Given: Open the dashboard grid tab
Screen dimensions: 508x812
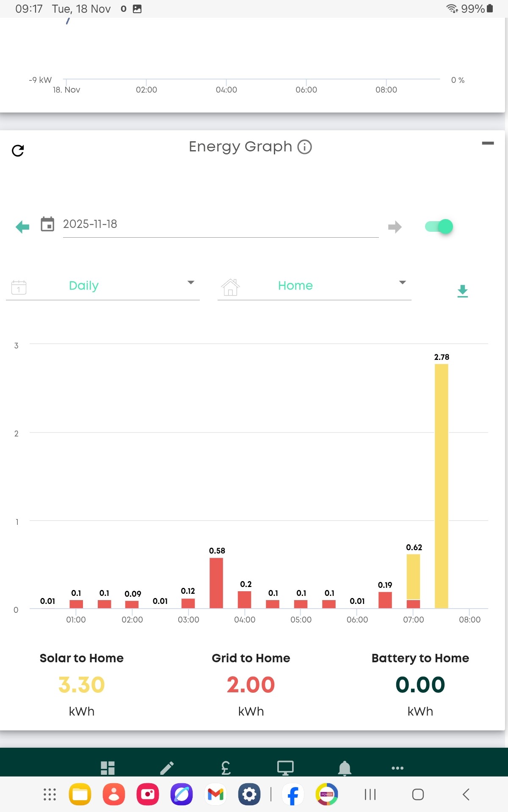Looking at the screenshot, I should (108, 768).
